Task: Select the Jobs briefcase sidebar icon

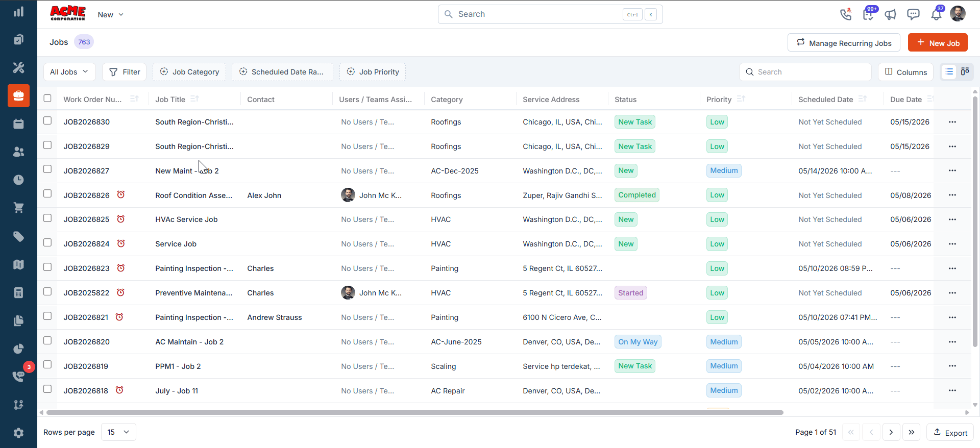Action: click(x=18, y=95)
